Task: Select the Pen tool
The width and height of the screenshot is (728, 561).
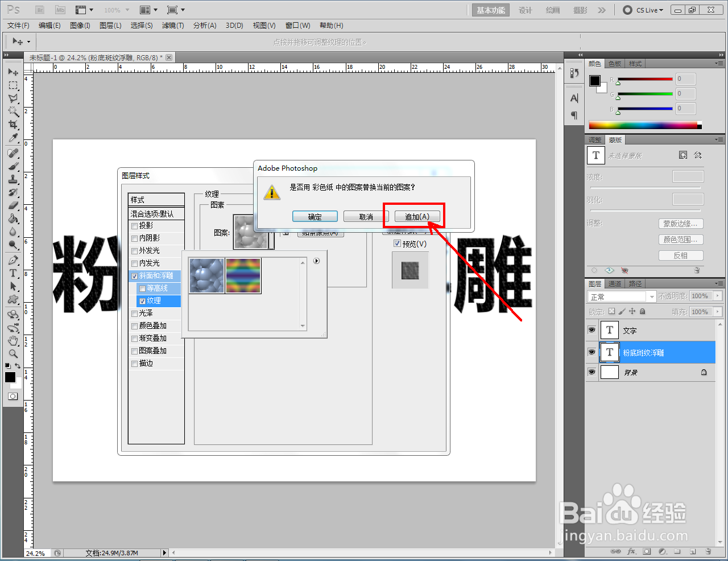Action: click(13, 260)
